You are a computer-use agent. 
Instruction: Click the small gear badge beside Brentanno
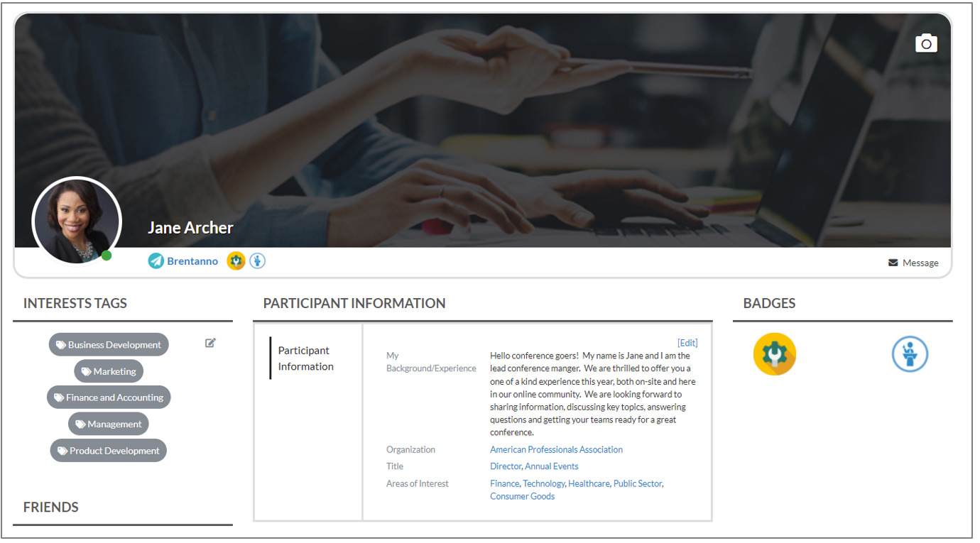pos(236,261)
